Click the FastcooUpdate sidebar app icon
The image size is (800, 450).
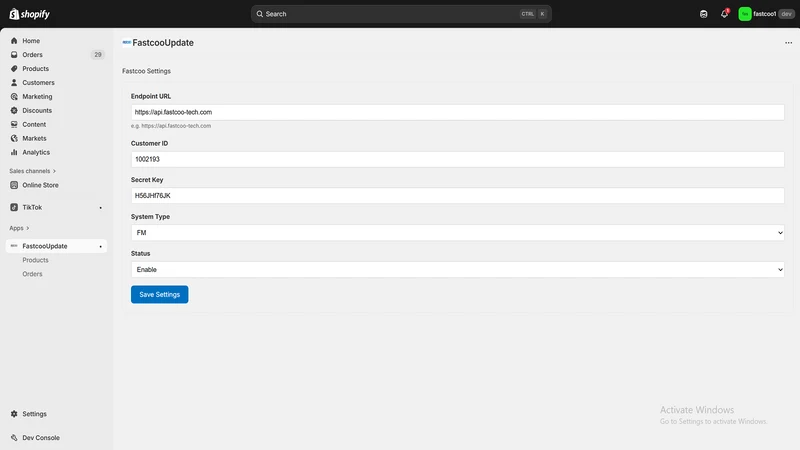(x=14, y=246)
